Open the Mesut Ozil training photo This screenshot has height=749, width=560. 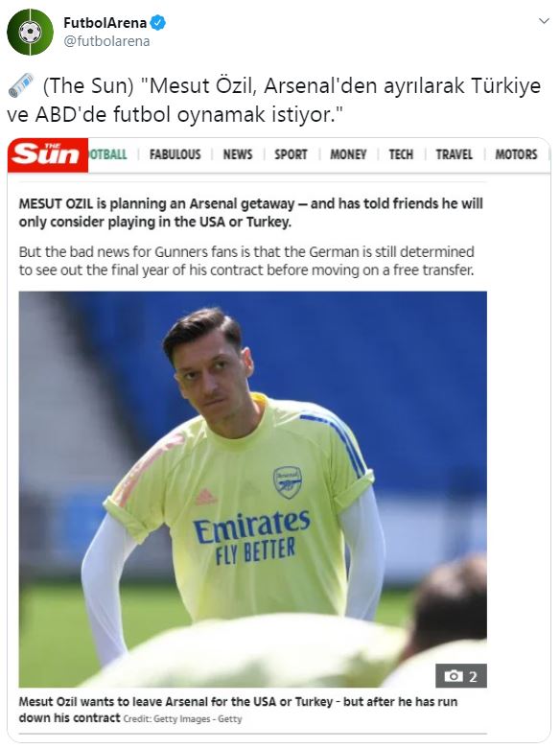point(253,489)
